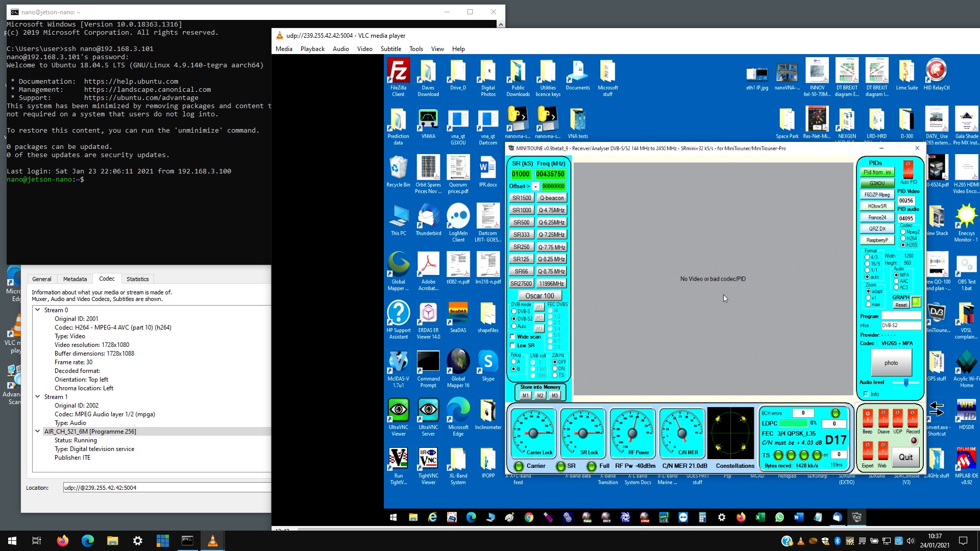
Task: Open FileZilla Client desktop icon
Action: tap(398, 78)
